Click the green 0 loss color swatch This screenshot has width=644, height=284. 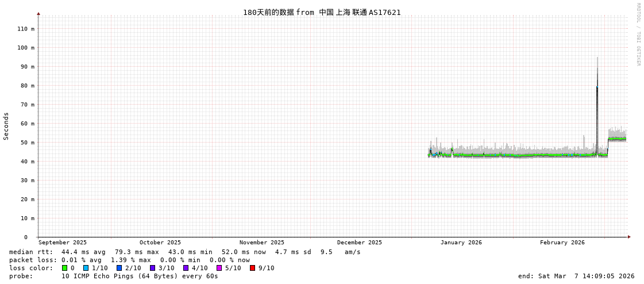tap(64, 268)
